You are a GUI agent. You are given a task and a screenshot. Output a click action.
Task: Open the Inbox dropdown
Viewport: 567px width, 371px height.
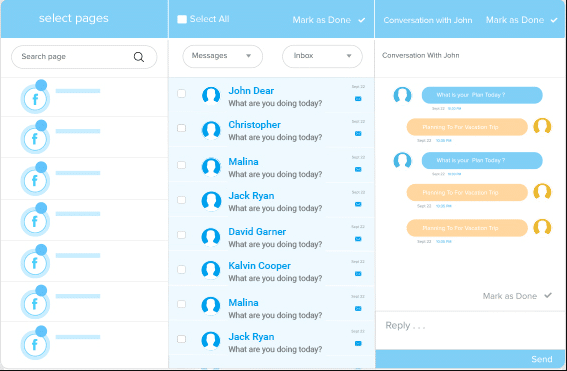point(322,56)
